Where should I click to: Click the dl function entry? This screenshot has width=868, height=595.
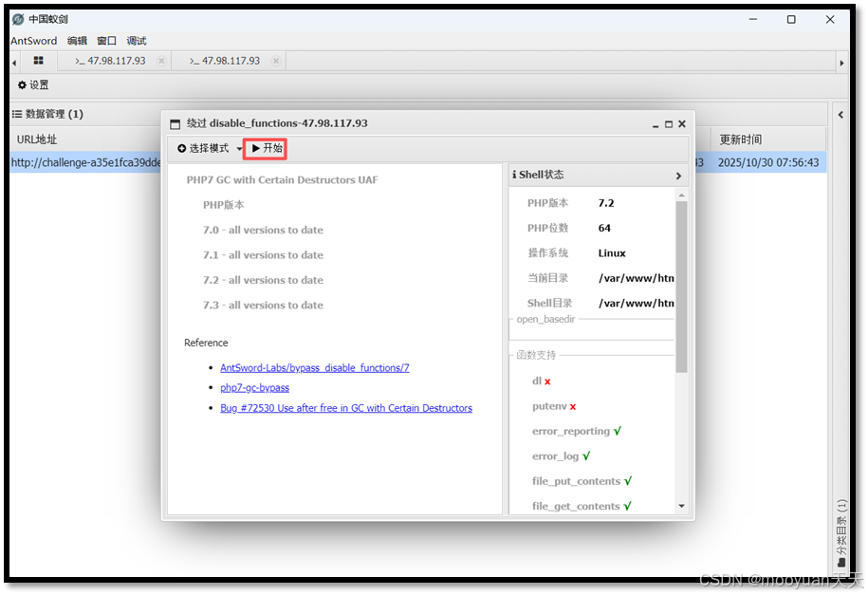tap(542, 381)
